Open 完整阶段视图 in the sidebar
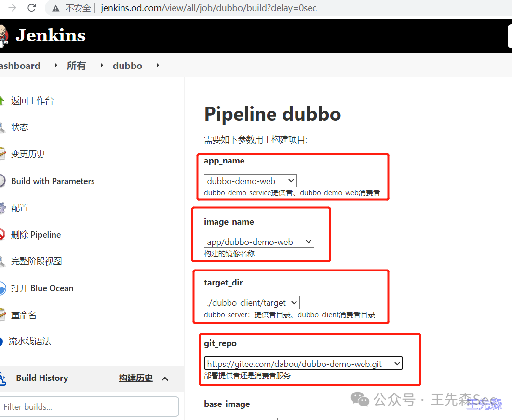The width and height of the screenshot is (512, 420). point(36,261)
